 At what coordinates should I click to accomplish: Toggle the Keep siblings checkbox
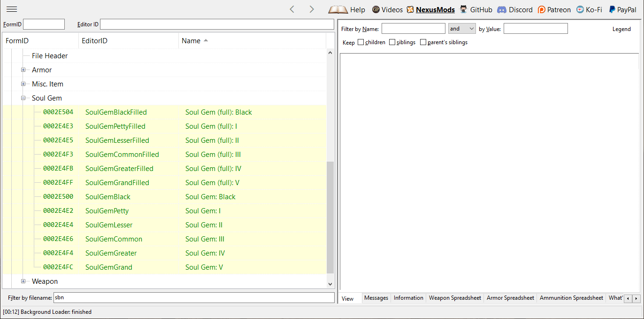(x=392, y=42)
